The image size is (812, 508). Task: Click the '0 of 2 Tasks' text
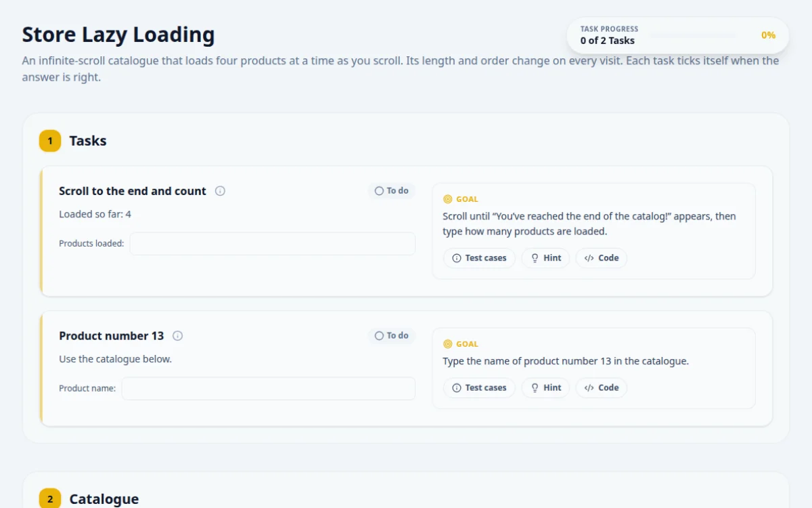[608, 41]
